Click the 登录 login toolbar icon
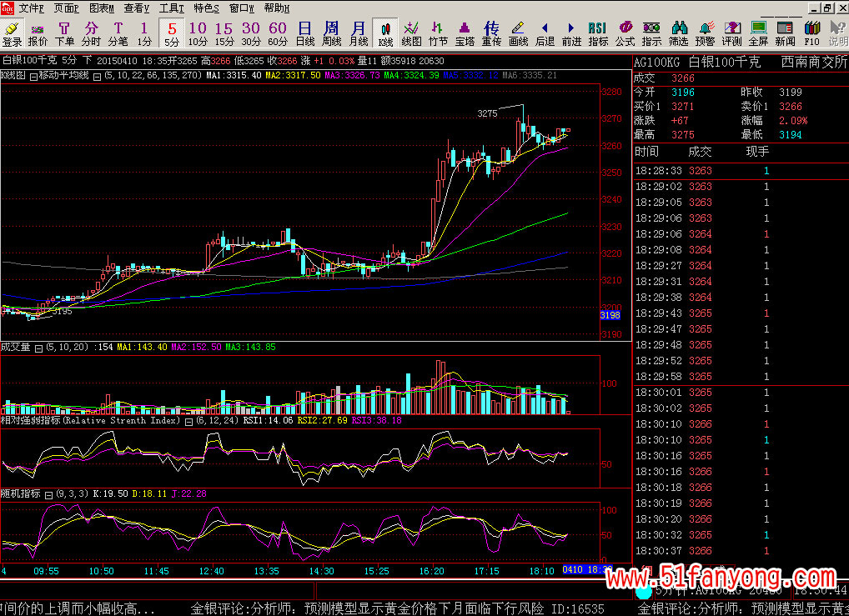The image size is (849, 616). point(12,33)
